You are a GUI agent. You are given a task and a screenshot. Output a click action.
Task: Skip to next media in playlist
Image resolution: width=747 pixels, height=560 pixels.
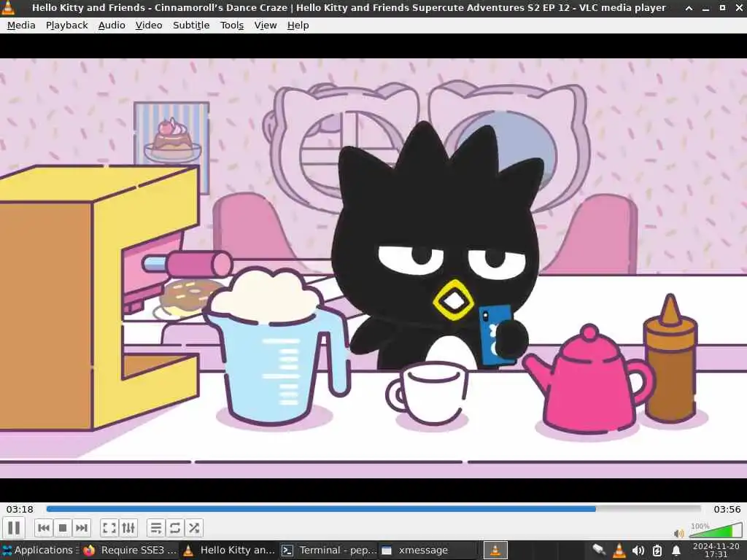point(82,528)
